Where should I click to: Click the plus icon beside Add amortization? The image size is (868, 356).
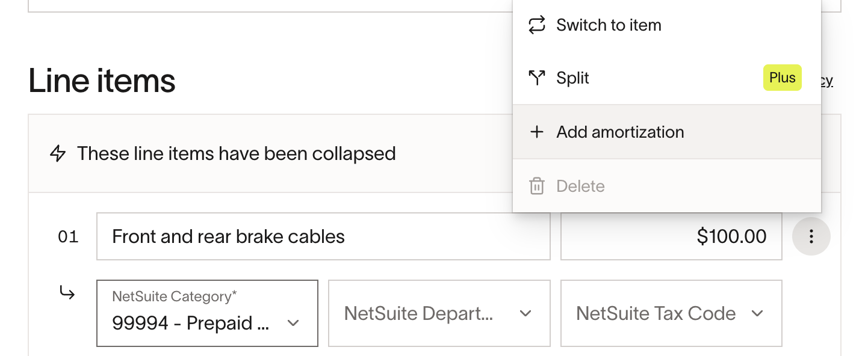(x=536, y=132)
